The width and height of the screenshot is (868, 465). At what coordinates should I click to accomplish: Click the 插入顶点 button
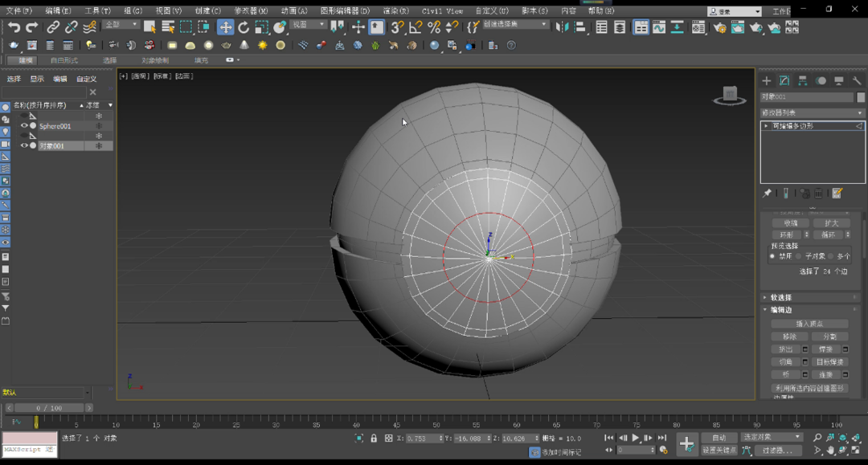(809, 324)
